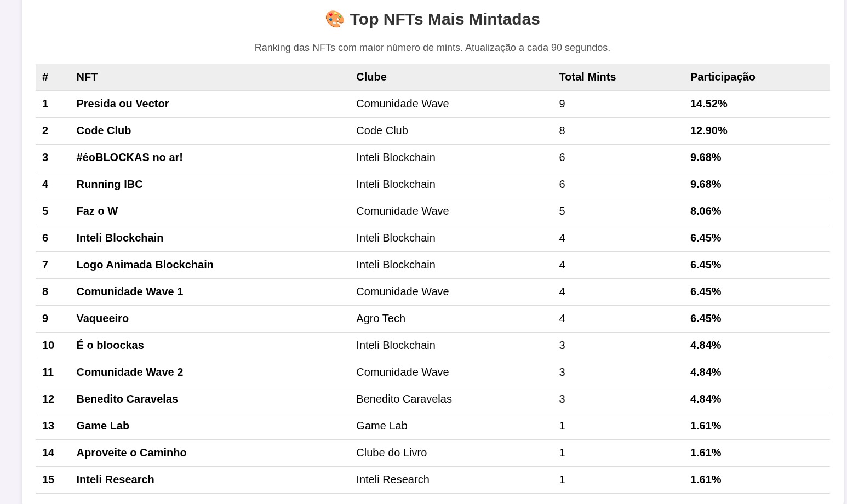Select the Running IBC NFT row
This screenshot has width=847, height=504.
point(109,184)
